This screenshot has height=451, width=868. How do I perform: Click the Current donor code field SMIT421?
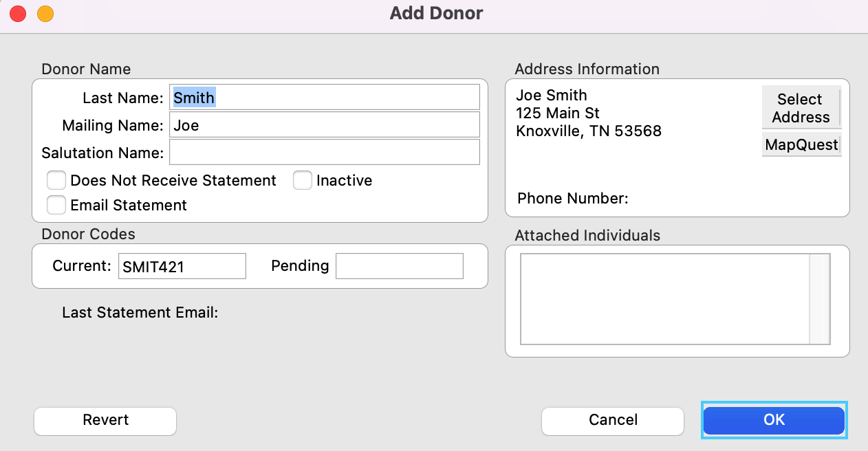(182, 267)
